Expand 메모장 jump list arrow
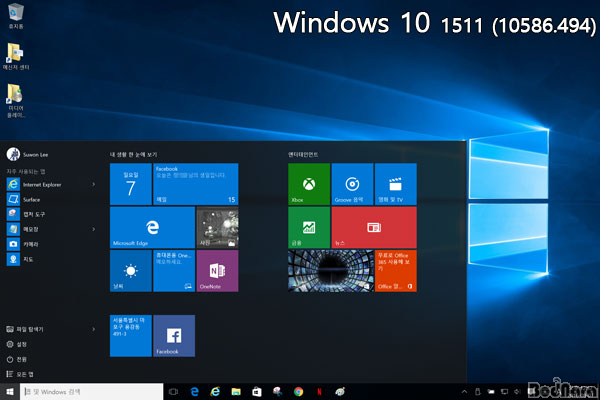 [x=93, y=229]
